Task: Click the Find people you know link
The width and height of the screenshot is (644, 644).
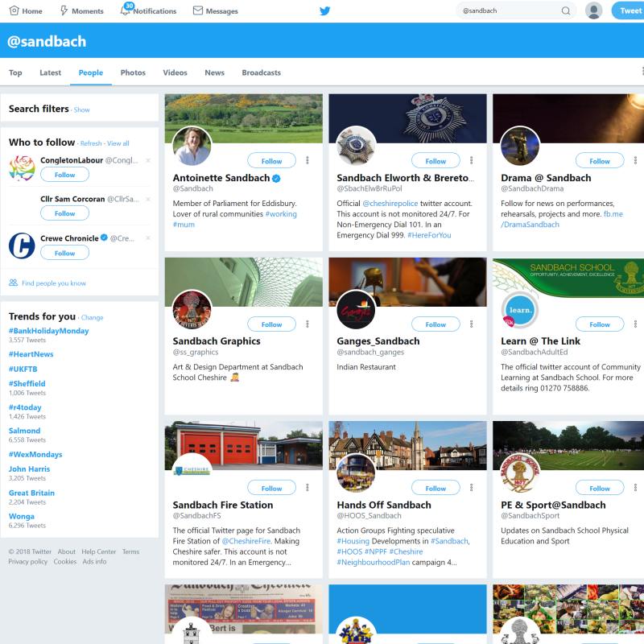Action: coord(54,283)
